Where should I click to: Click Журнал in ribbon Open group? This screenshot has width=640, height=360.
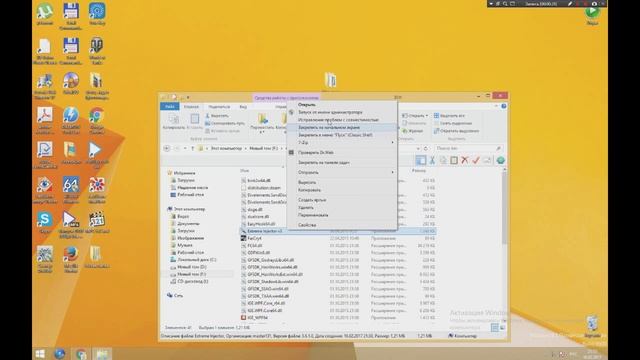coord(413,131)
